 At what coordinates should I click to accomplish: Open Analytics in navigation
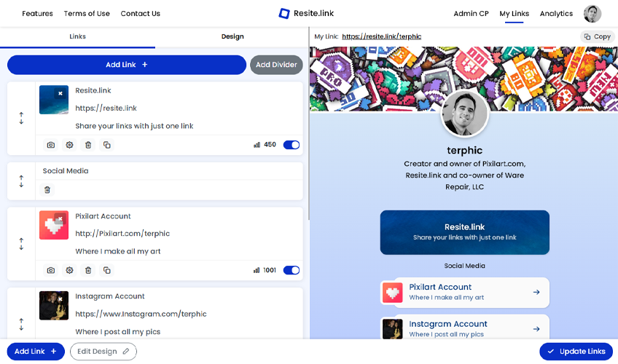click(x=556, y=13)
